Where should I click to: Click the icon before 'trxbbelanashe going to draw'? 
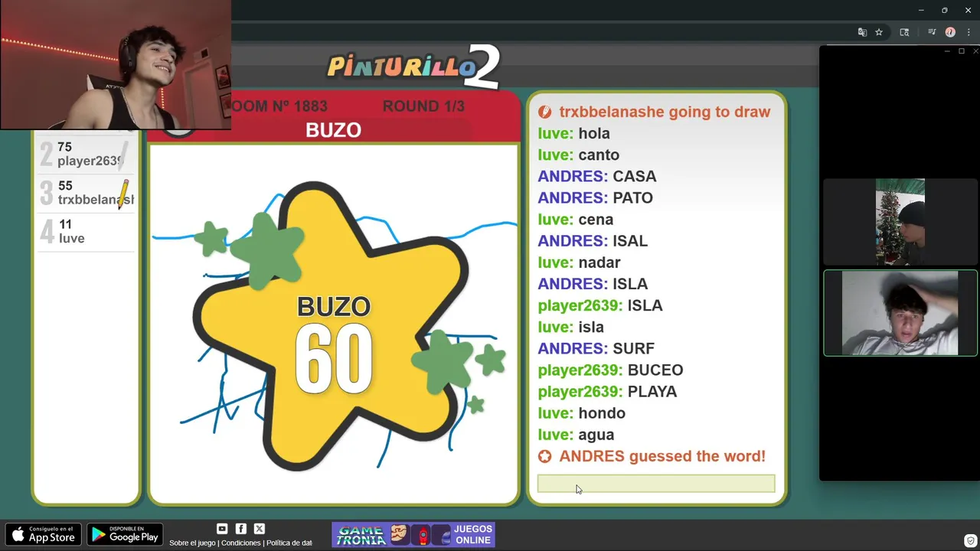tap(544, 112)
